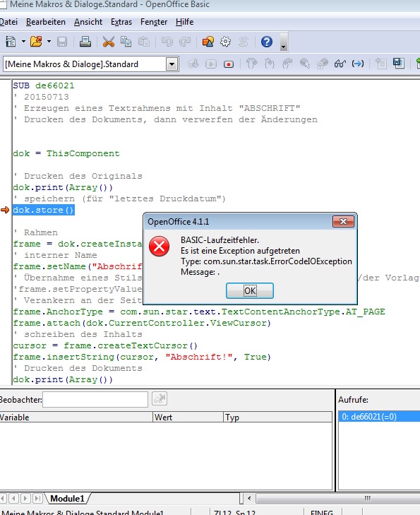Viewport: 420px width, 515px height.
Task: Open the Ansicht menu
Action: [88, 22]
